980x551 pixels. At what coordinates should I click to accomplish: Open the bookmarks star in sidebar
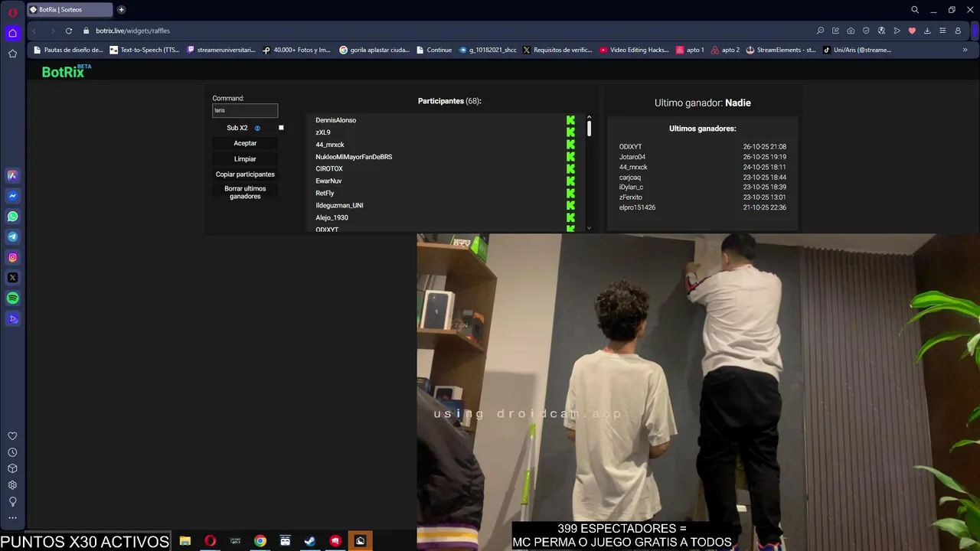coord(12,54)
